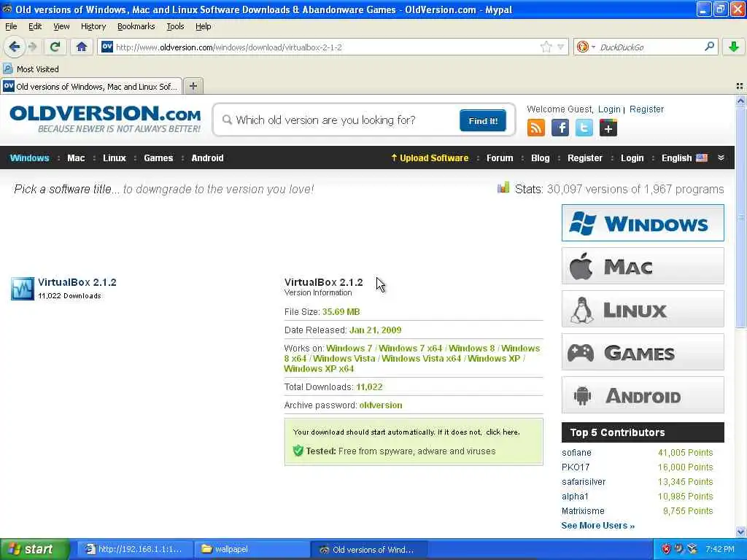The height and width of the screenshot is (560, 747).
Task: Select the Old versions of Windows tab
Action: tap(91, 86)
